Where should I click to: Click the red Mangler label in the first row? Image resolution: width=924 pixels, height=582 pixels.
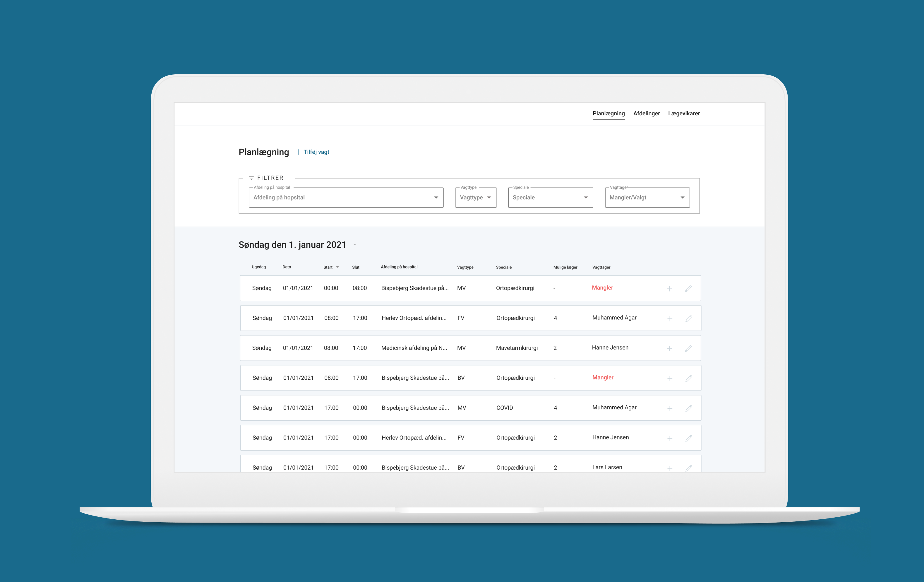tap(602, 287)
